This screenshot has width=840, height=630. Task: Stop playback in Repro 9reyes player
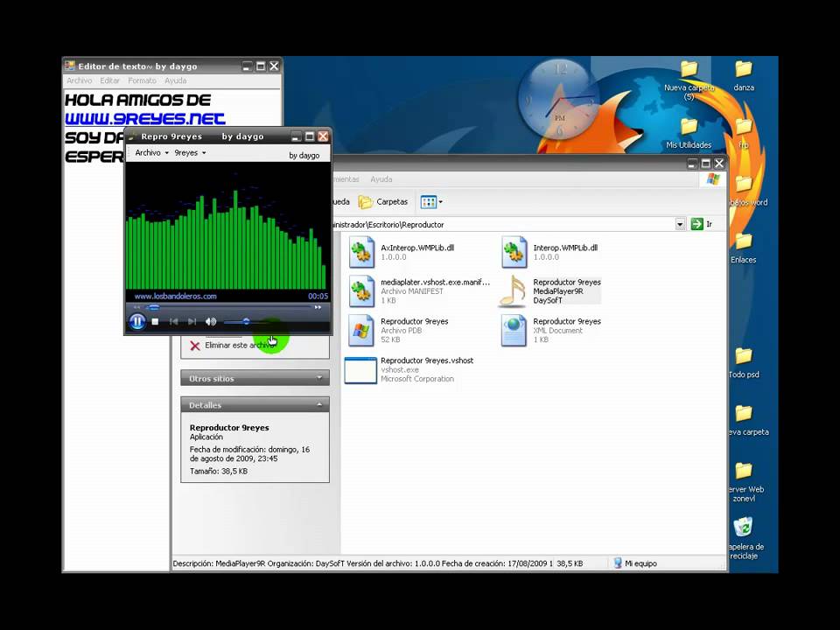pos(155,321)
